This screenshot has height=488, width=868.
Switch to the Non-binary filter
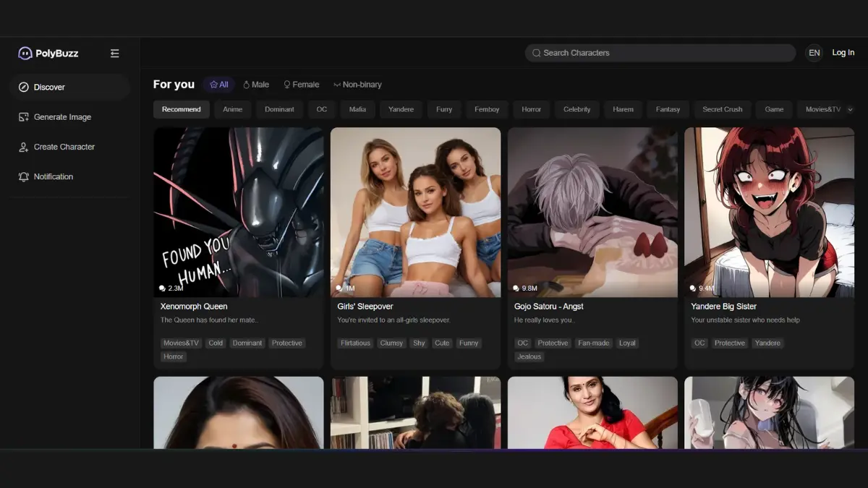357,84
